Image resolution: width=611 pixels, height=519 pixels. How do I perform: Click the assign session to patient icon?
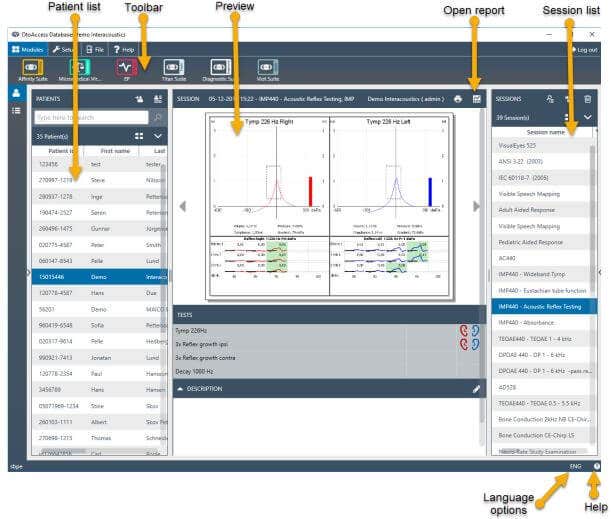coord(550,99)
